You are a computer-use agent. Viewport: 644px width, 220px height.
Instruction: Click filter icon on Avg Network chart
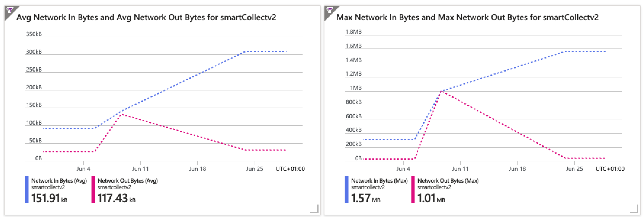tap(9, 10)
